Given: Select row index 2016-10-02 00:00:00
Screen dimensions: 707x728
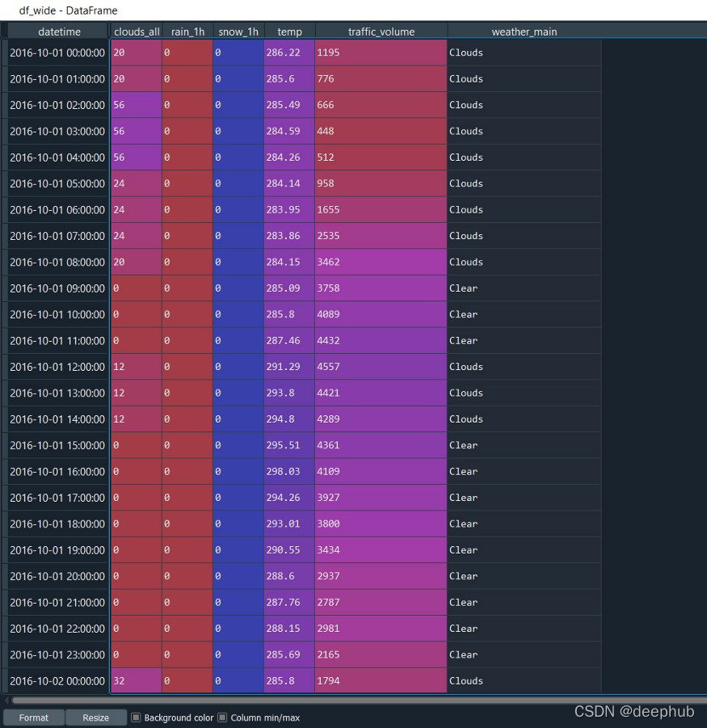Looking at the screenshot, I should coord(57,681).
